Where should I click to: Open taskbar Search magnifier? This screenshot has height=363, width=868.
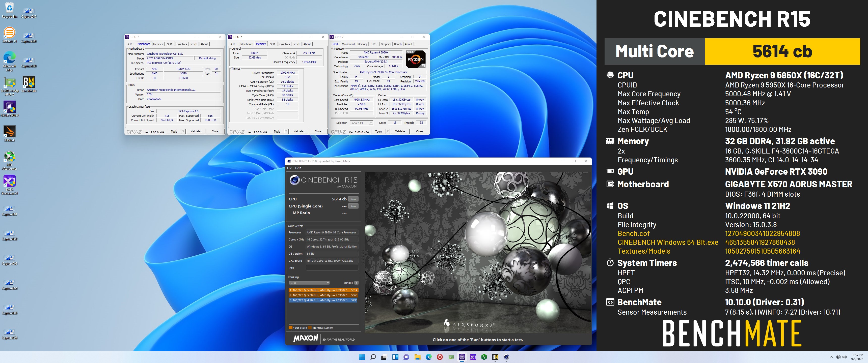point(373,357)
